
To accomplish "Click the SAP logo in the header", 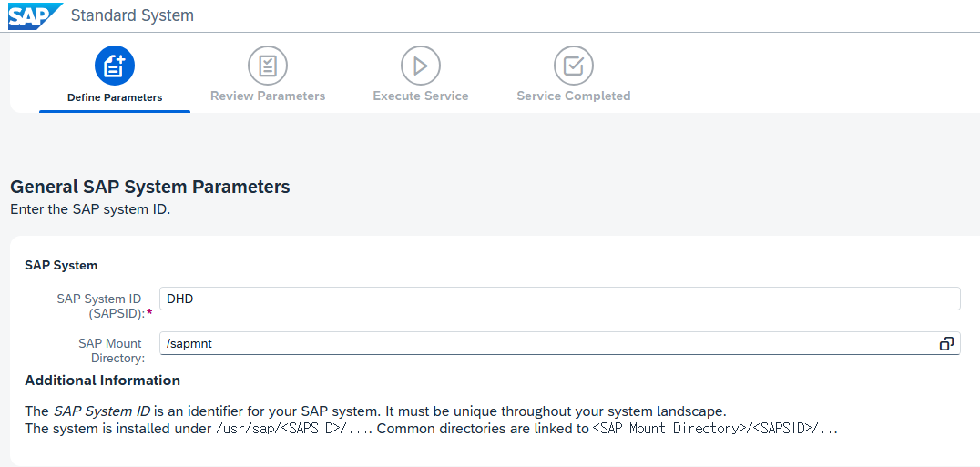I will tap(35, 15).
